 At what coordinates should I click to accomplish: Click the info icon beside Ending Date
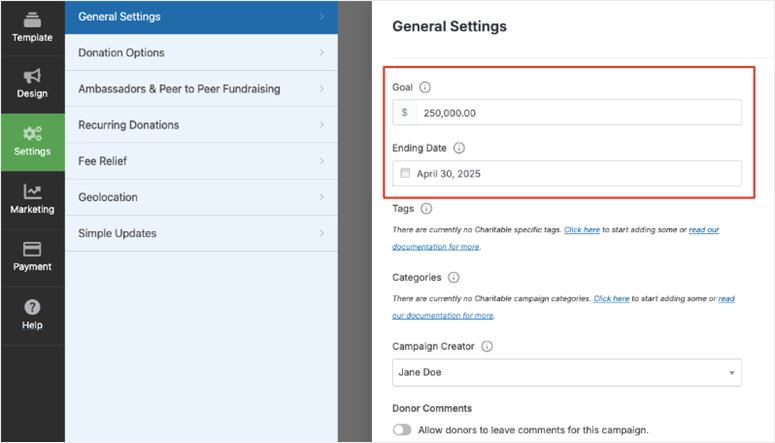(459, 148)
